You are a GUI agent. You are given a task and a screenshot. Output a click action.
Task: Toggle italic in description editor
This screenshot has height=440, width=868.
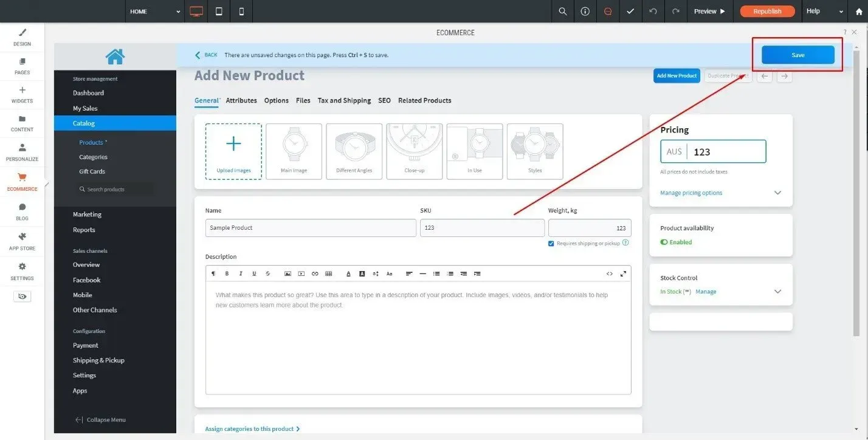tap(241, 273)
